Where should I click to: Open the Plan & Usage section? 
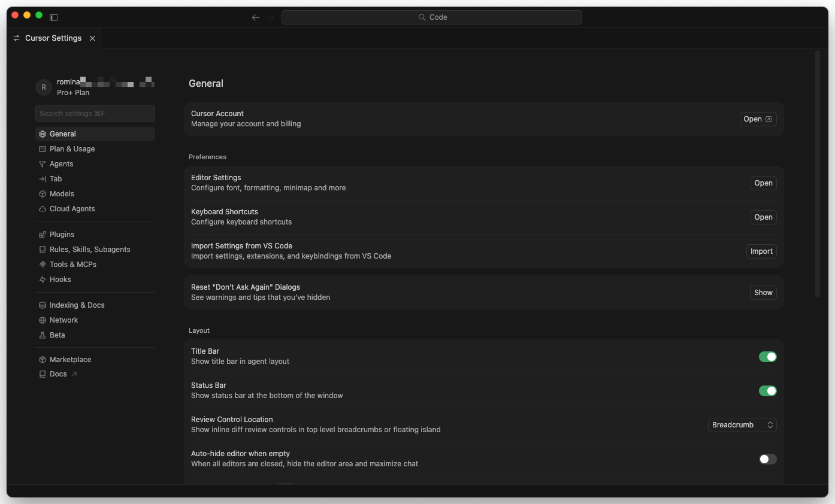tap(95, 149)
